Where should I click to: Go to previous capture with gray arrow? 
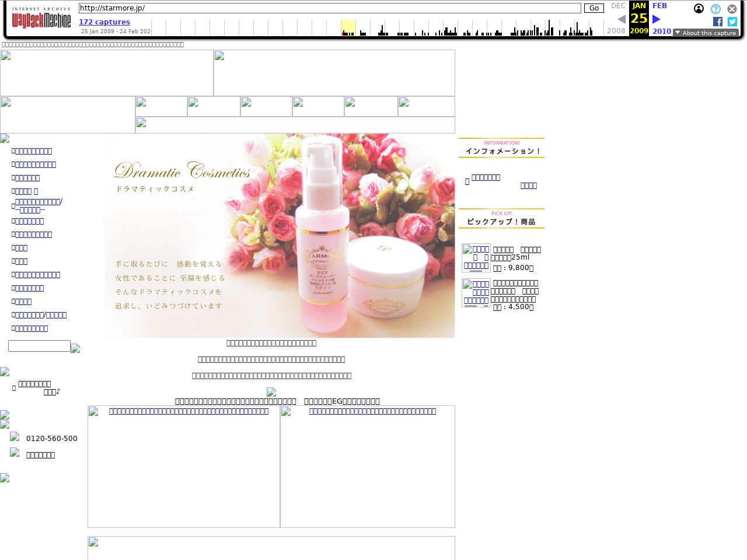click(x=622, y=19)
